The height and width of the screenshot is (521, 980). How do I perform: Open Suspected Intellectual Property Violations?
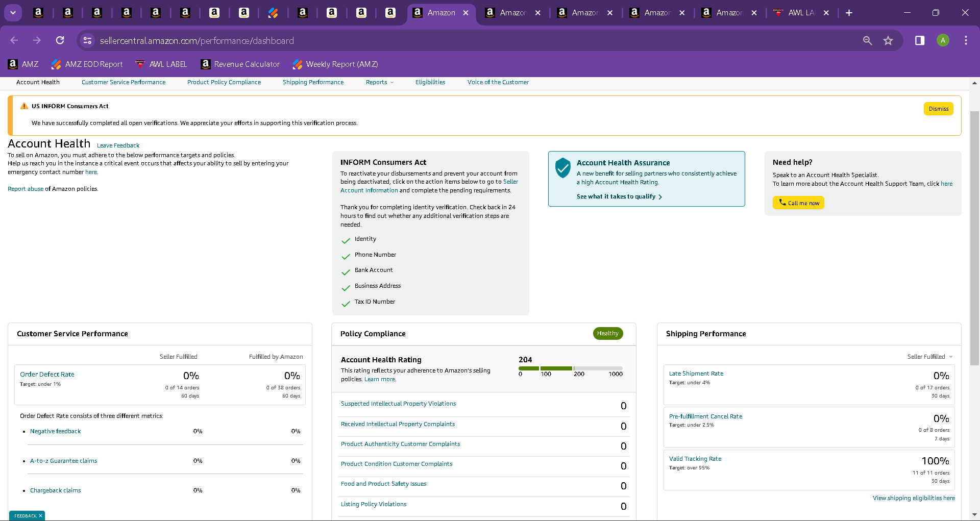[x=398, y=404]
